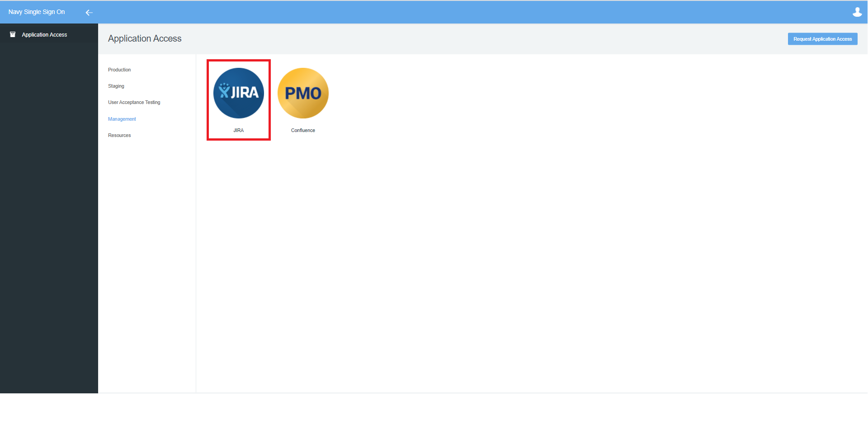868x444 pixels.
Task: Open the Resources category
Action: click(x=119, y=135)
